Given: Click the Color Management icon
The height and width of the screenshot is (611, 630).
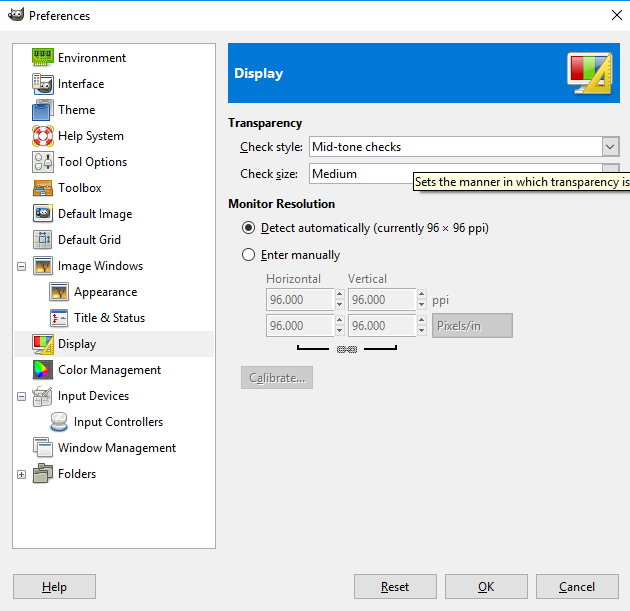Looking at the screenshot, I should click(43, 370).
